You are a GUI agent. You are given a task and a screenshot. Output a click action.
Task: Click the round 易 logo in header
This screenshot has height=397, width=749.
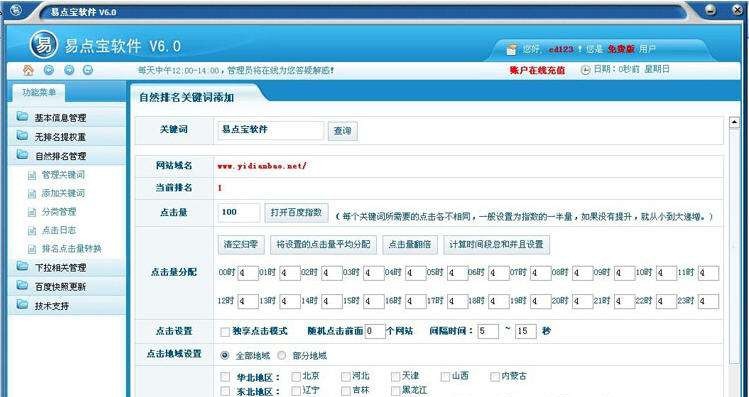tap(44, 45)
